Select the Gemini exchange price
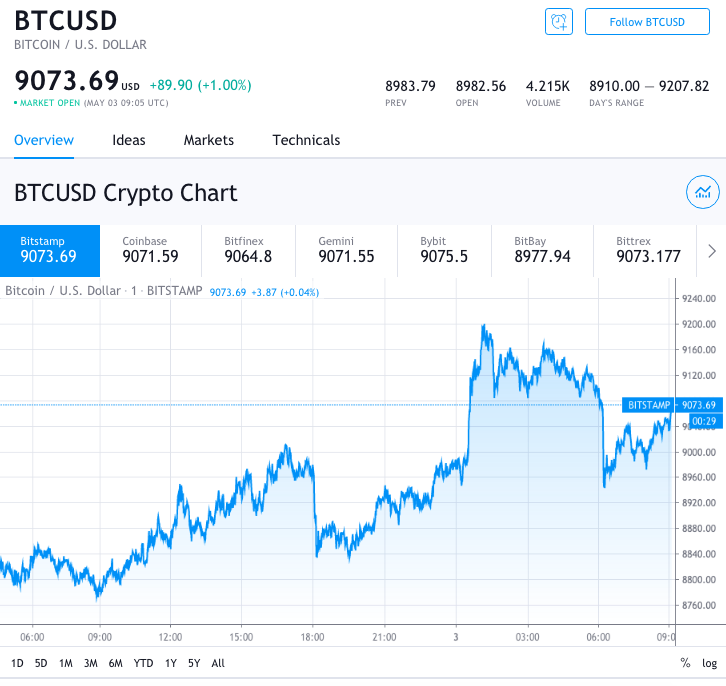 346,251
